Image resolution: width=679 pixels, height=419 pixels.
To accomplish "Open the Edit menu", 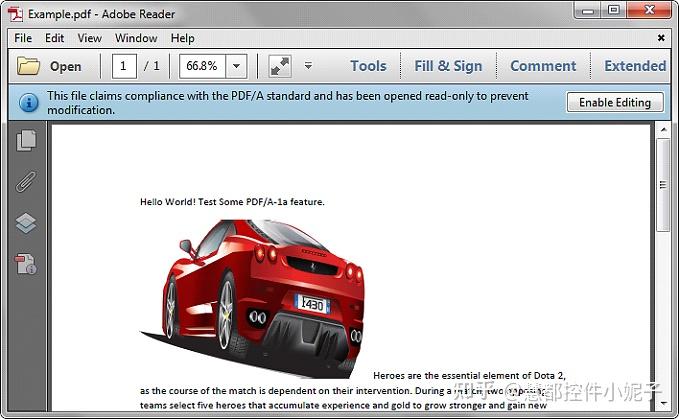I will tap(55, 38).
